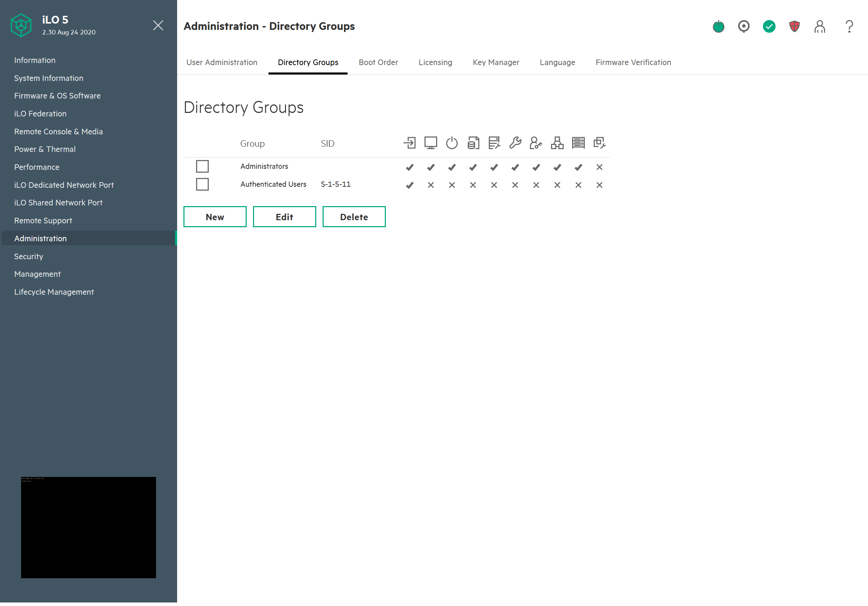Viewport: 868px width, 606px height.
Task: Click the green system health checkmark icon
Action: 769,26
